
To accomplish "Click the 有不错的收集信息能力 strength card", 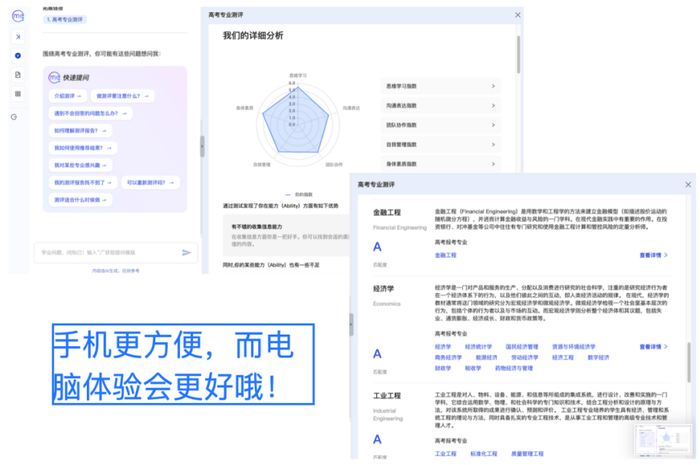I will pos(286,235).
